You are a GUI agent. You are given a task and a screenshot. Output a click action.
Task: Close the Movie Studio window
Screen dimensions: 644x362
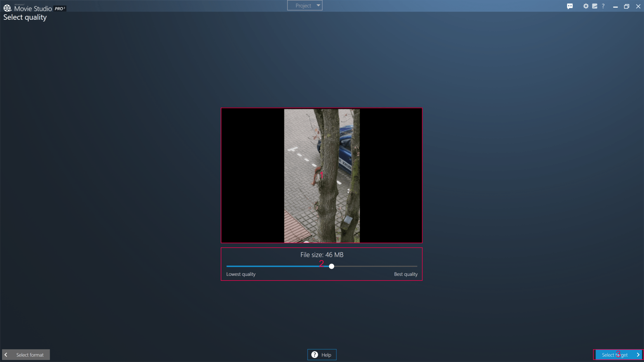[x=638, y=6]
